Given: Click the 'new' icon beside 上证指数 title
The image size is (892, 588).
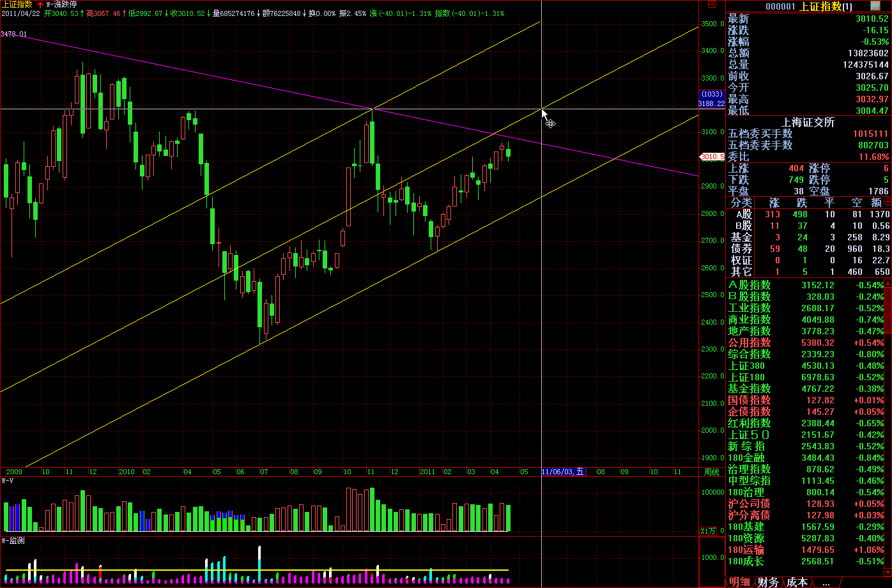Looking at the screenshot, I should click(875, 6).
